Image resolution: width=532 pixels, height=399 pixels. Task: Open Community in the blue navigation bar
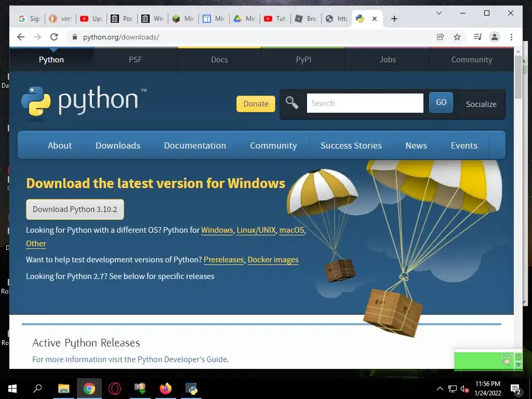(x=273, y=145)
